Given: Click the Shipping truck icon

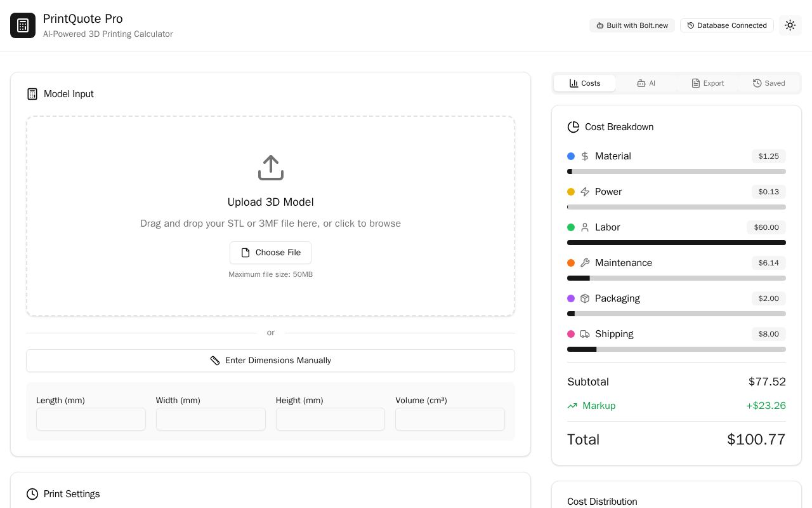Looking at the screenshot, I should point(585,334).
